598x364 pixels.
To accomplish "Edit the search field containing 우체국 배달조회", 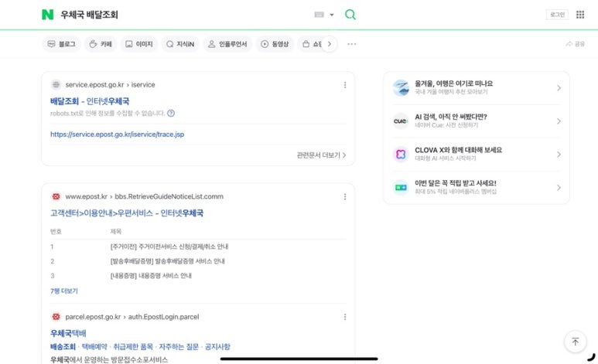I will pos(185,15).
